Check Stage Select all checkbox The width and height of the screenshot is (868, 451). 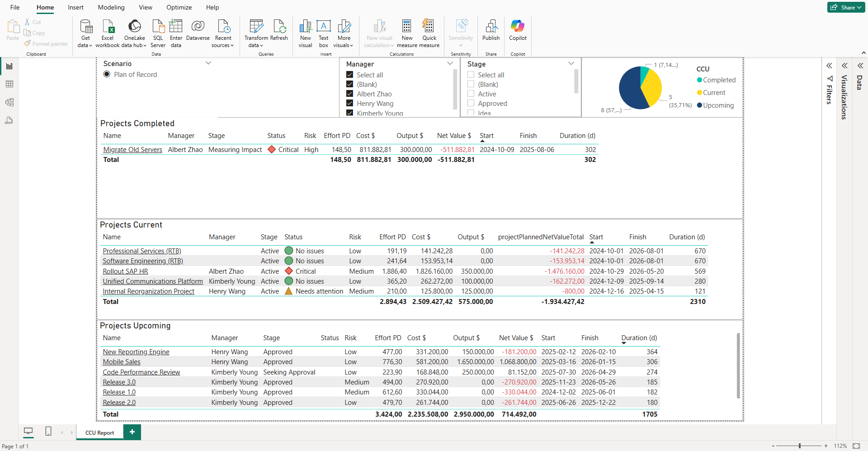(471, 75)
